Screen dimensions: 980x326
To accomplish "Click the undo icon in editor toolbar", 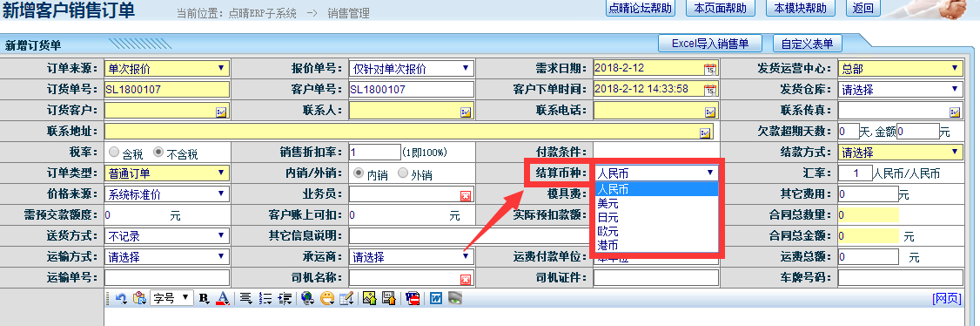I will click(x=121, y=298).
